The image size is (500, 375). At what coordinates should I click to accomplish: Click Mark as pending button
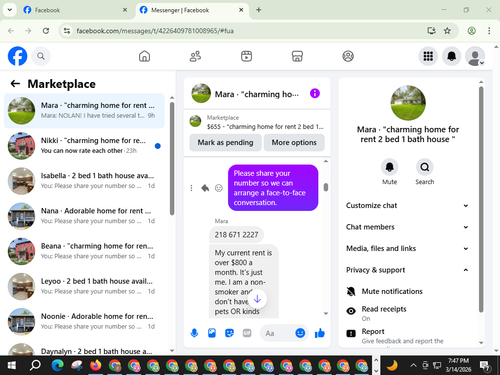pos(225,142)
